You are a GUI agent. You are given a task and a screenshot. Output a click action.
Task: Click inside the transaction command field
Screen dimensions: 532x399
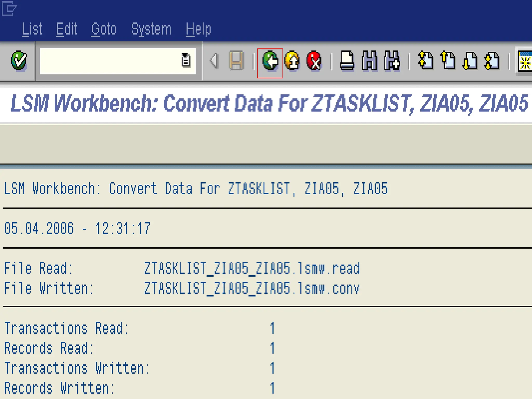coord(109,61)
